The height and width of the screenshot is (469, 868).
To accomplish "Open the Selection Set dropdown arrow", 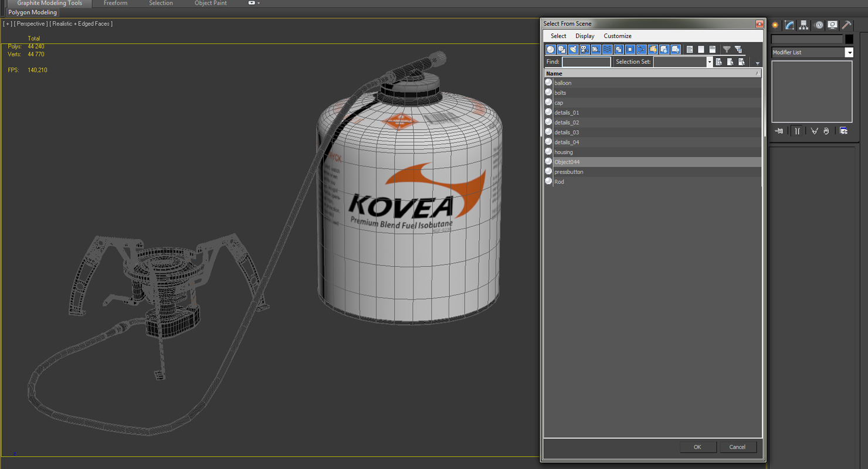I will tap(709, 62).
